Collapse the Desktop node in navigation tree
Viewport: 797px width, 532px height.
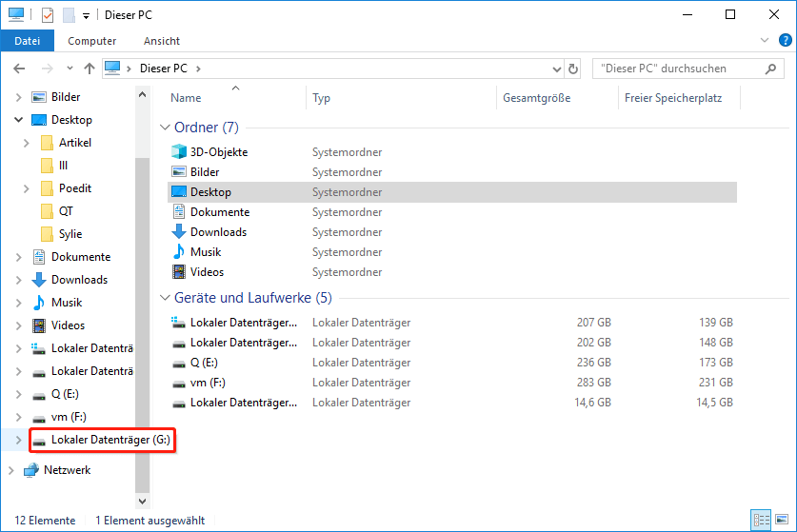point(19,120)
